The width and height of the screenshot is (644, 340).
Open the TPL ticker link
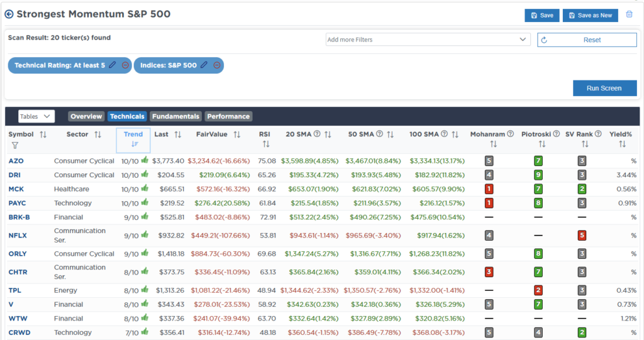tap(15, 290)
